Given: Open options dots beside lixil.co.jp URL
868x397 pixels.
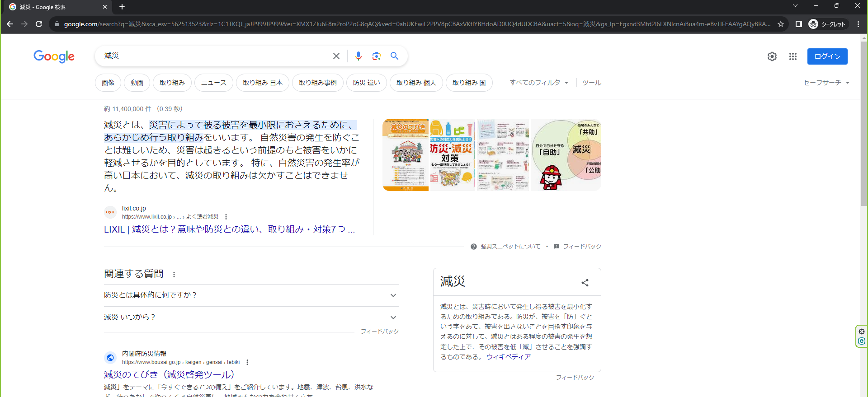Looking at the screenshot, I should coord(226,217).
